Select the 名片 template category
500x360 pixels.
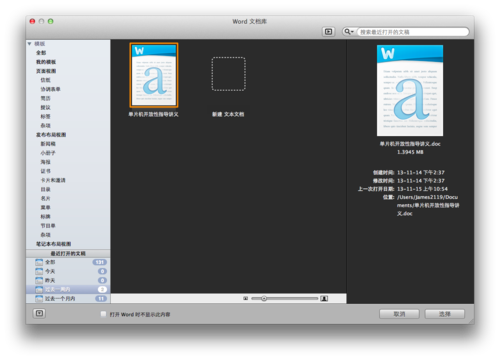click(x=45, y=198)
